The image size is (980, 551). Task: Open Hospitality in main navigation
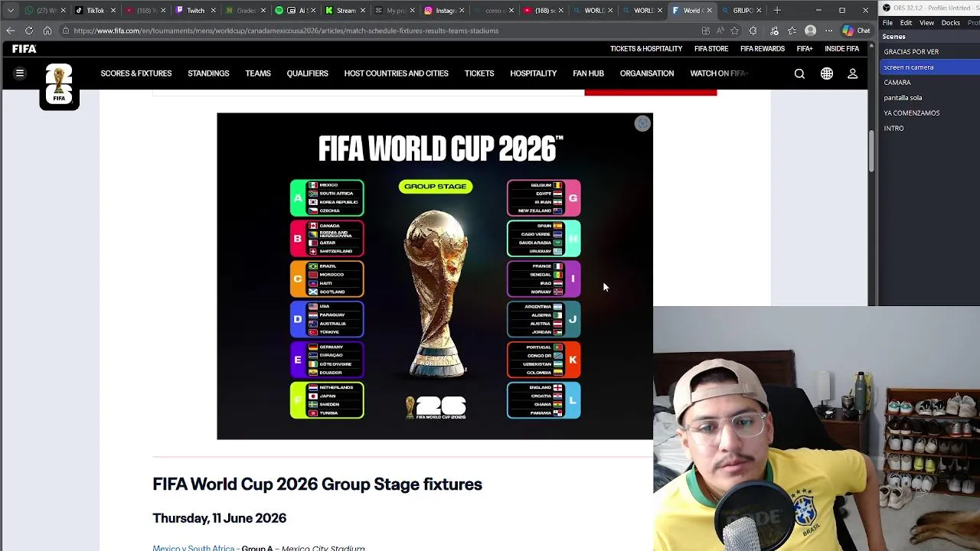[x=534, y=73]
